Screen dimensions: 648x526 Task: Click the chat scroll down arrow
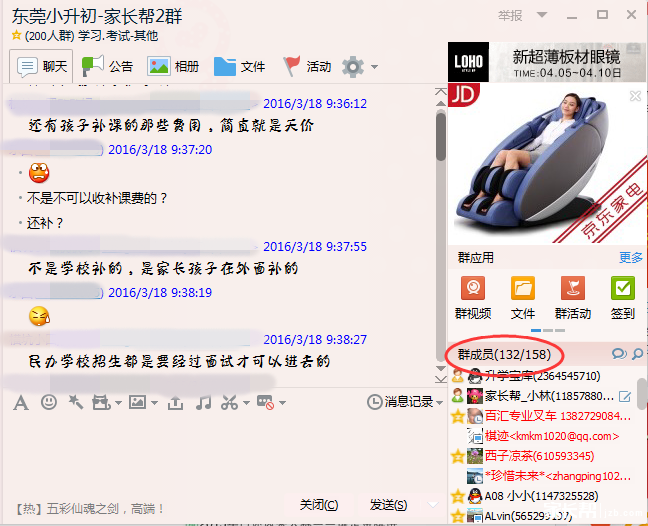point(441,368)
